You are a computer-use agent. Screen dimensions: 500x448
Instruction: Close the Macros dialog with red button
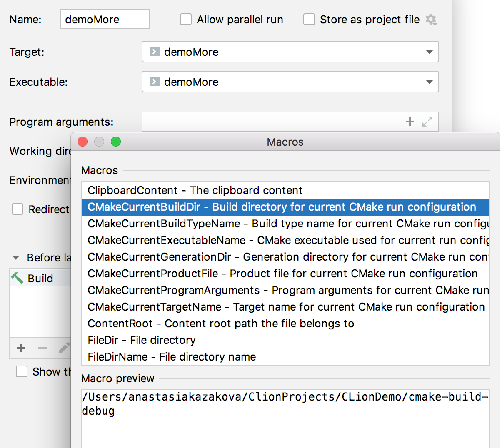click(x=83, y=142)
